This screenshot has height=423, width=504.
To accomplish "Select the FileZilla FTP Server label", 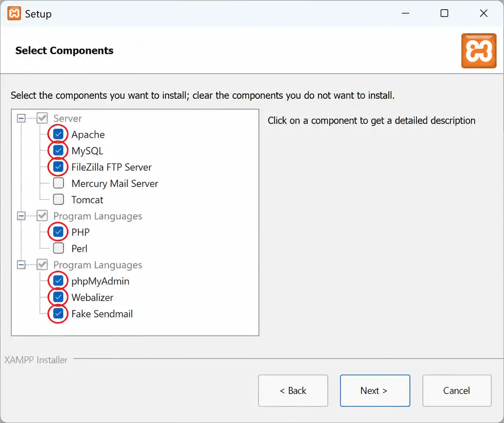I will [112, 167].
